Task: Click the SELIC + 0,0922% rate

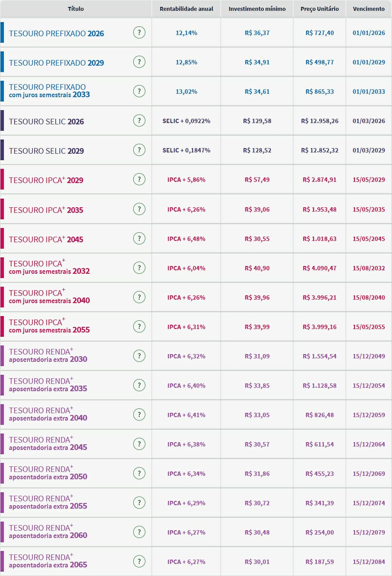Action: [x=186, y=121]
